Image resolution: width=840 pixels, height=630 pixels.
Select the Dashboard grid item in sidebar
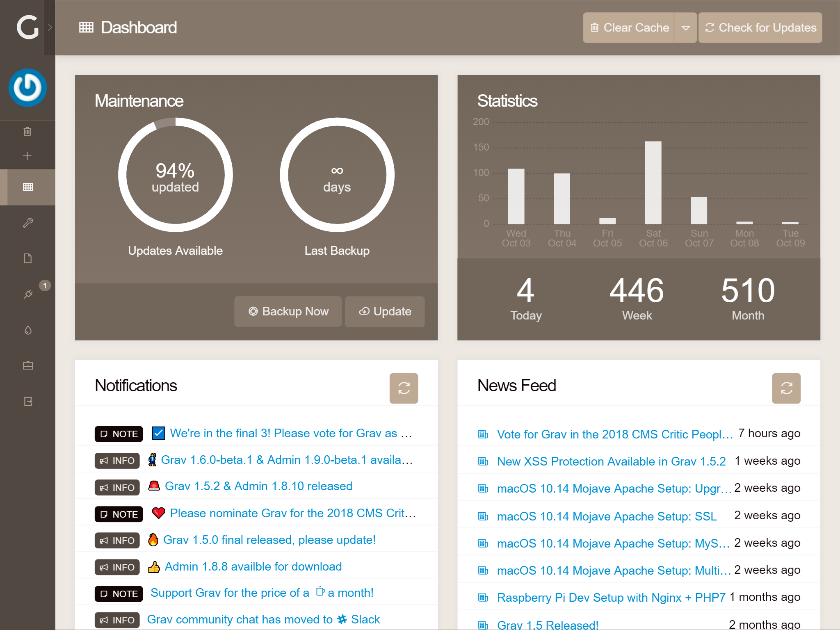[x=27, y=187]
